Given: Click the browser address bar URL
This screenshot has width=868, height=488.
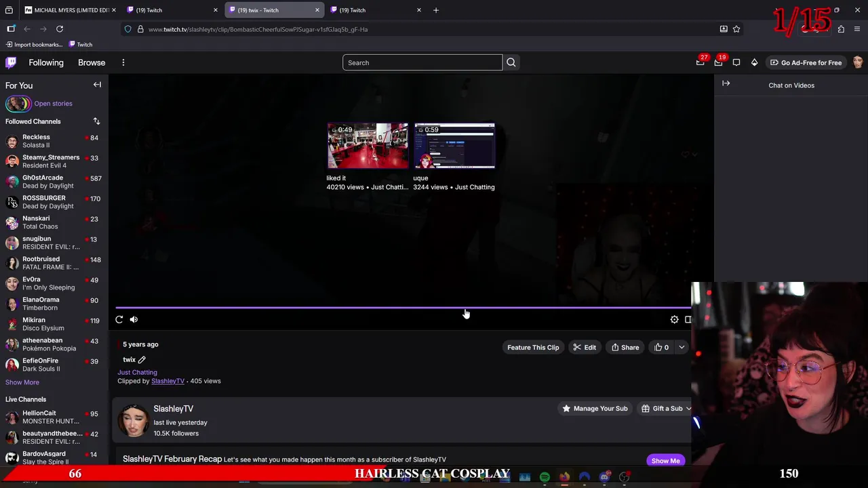Looking at the screenshot, I should coord(258,29).
